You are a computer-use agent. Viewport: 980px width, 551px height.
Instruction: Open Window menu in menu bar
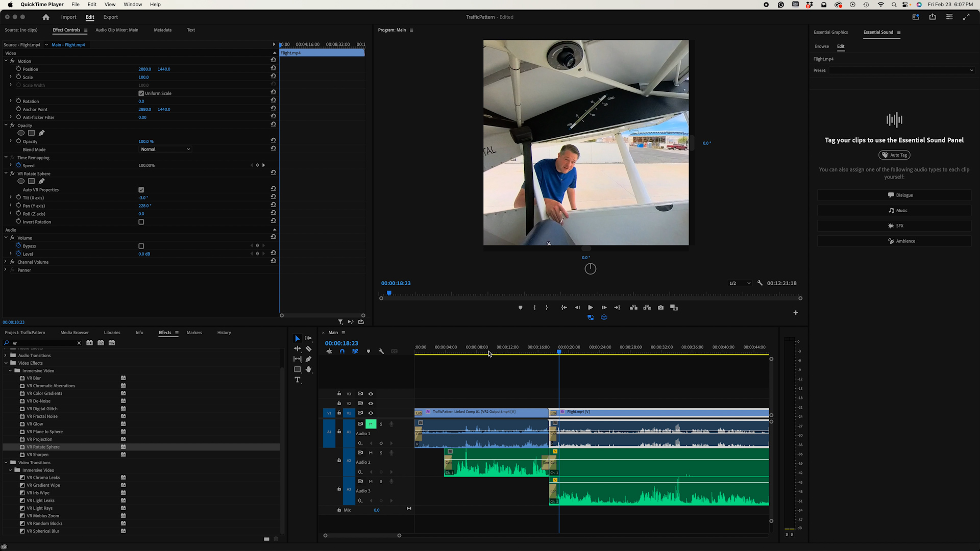pos(133,5)
